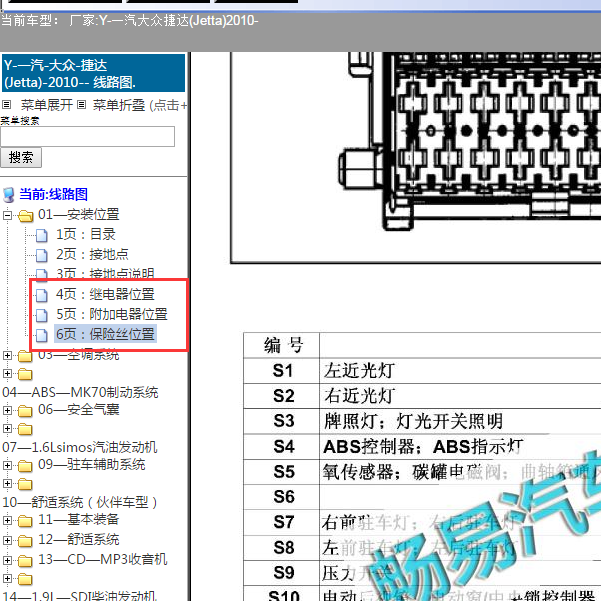601x601 pixels.
Task: Click the page icon of 2页：接地点
Action: (41, 255)
